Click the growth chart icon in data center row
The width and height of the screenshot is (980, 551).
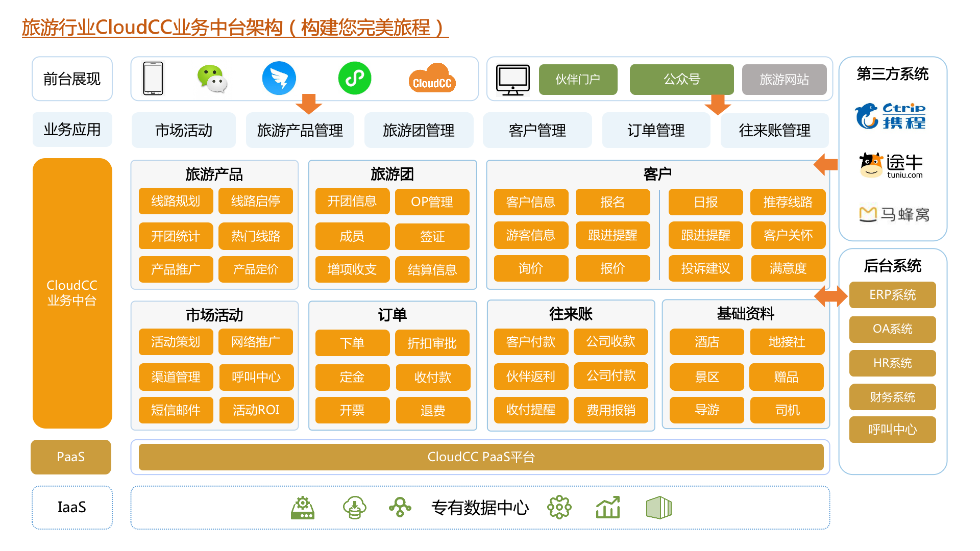[607, 508]
